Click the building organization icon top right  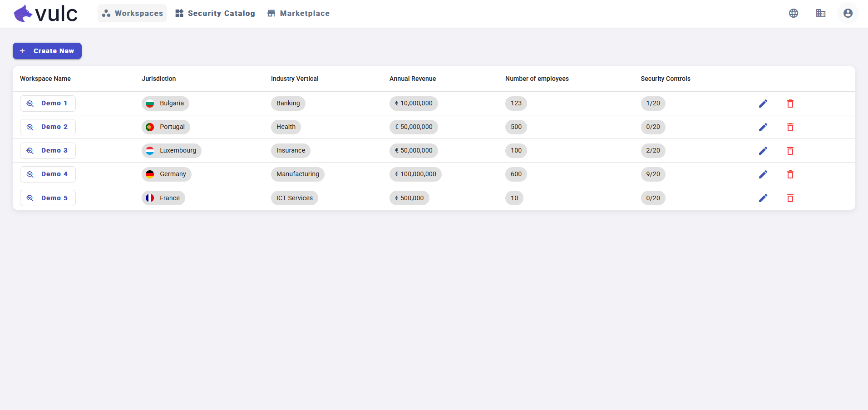821,13
